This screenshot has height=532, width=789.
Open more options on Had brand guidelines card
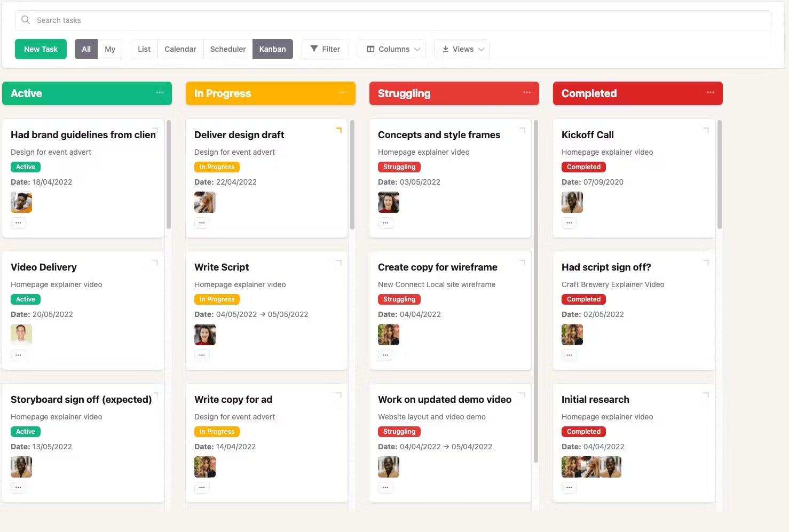tap(18, 223)
